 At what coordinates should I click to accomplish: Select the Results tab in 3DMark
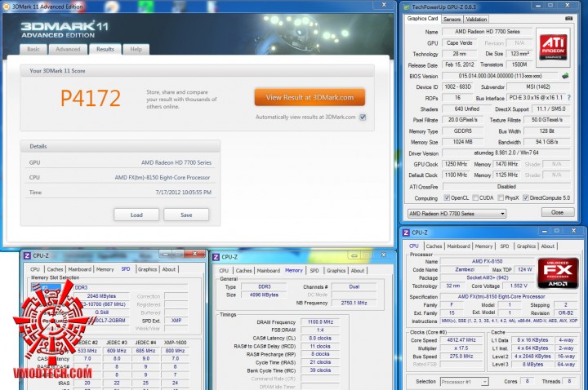[105, 49]
